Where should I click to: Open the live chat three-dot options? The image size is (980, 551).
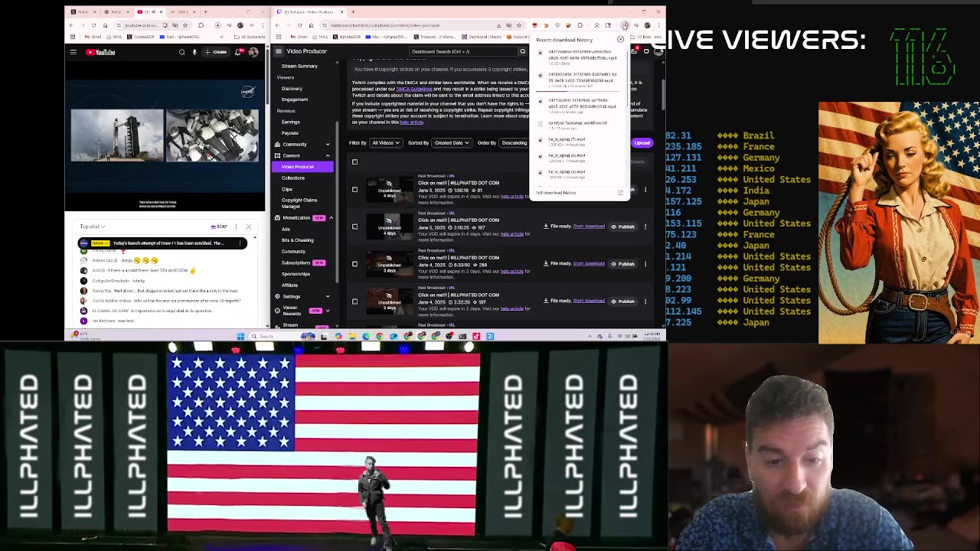click(x=234, y=227)
